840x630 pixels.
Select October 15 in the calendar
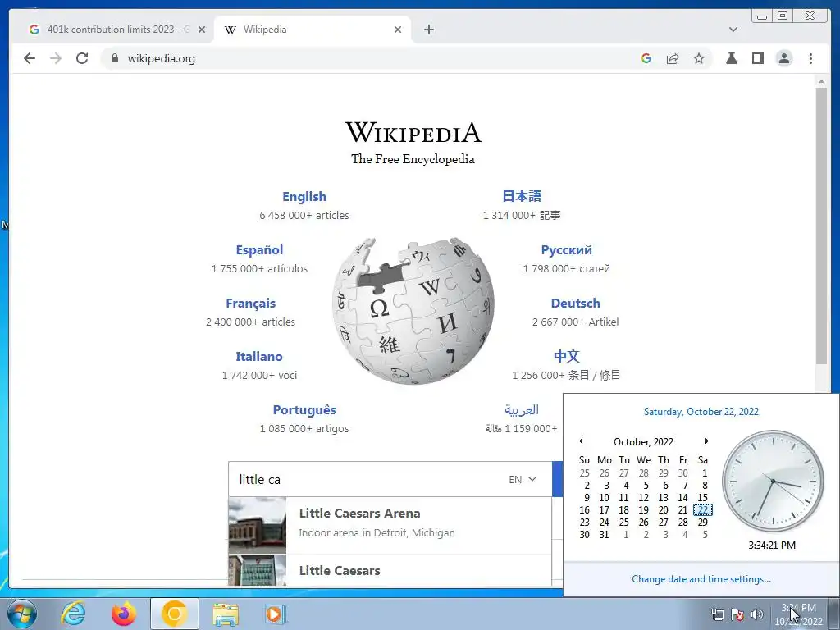coord(703,498)
